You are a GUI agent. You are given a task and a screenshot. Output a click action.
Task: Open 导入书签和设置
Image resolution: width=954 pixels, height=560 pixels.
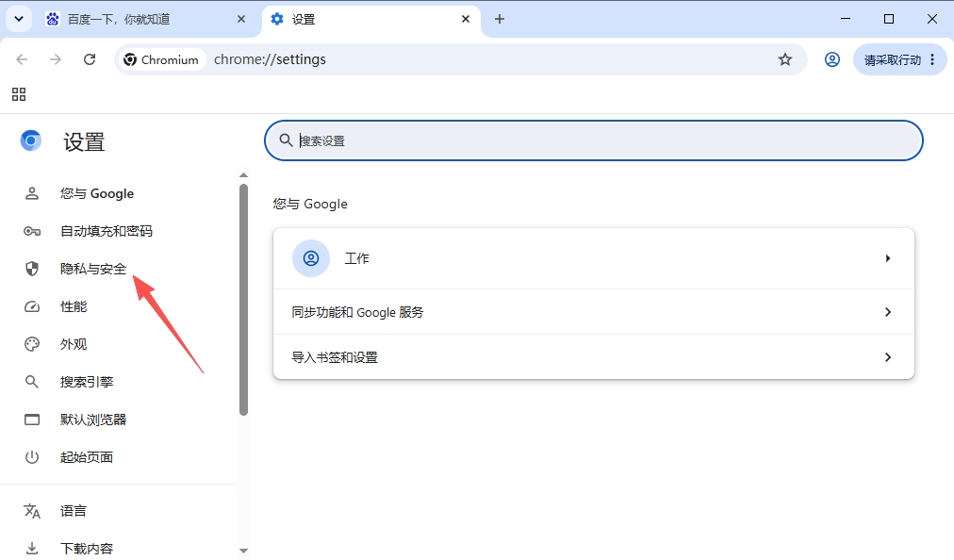594,356
